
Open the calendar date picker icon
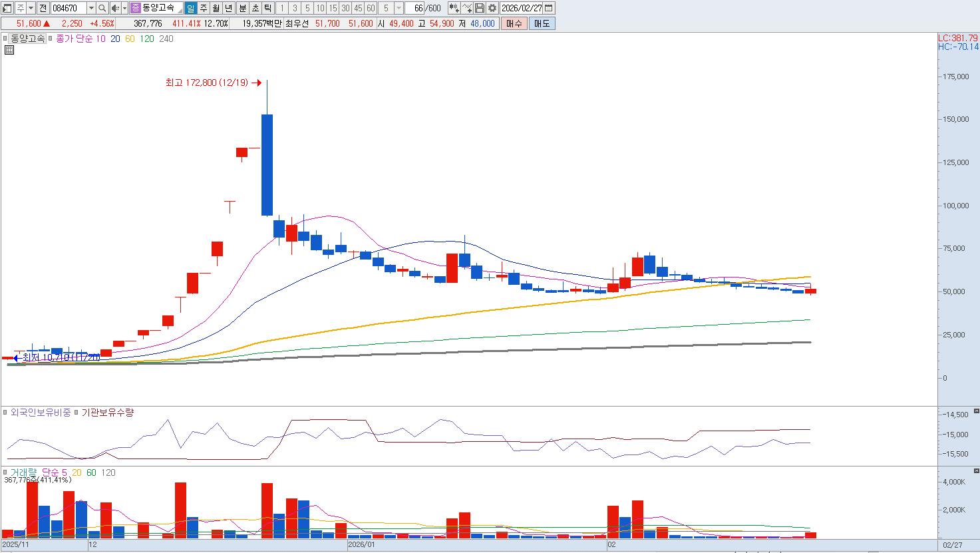coord(549,8)
